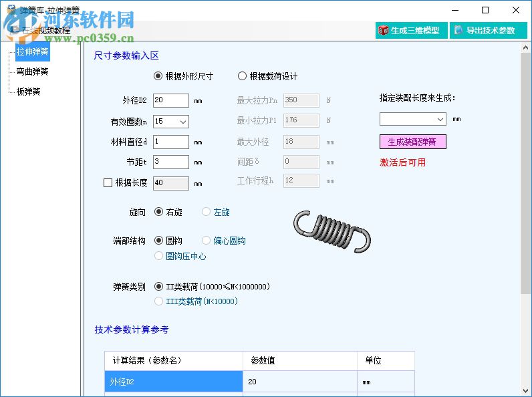Click the 单位 column header
This screenshot has width=532, height=397.
[x=386, y=360]
